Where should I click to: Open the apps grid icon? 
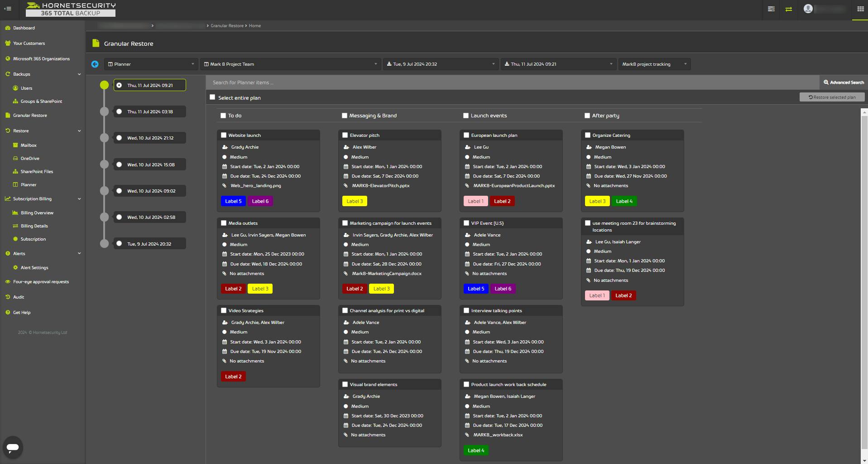pyautogui.click(x=860, y=9)
